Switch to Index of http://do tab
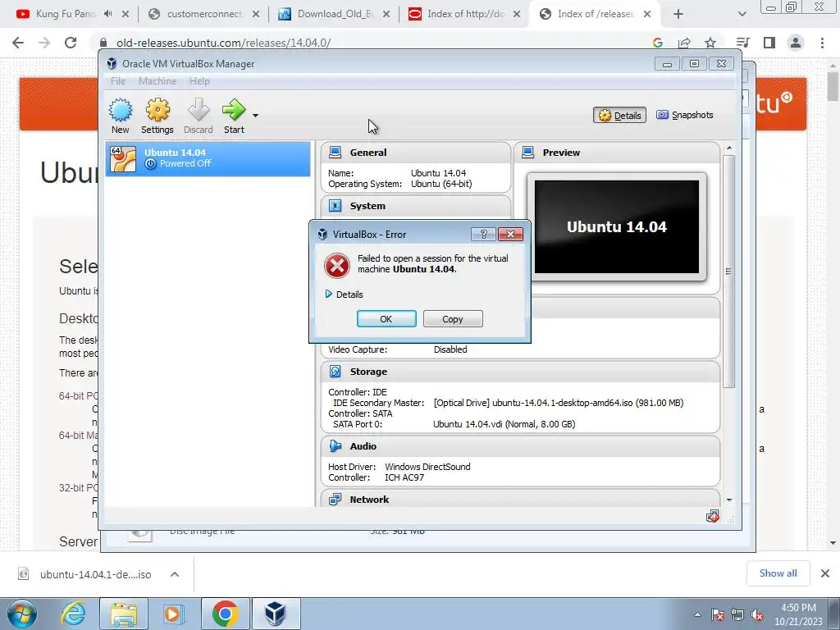Screen dimensions: 840x630 pos(464,14)
